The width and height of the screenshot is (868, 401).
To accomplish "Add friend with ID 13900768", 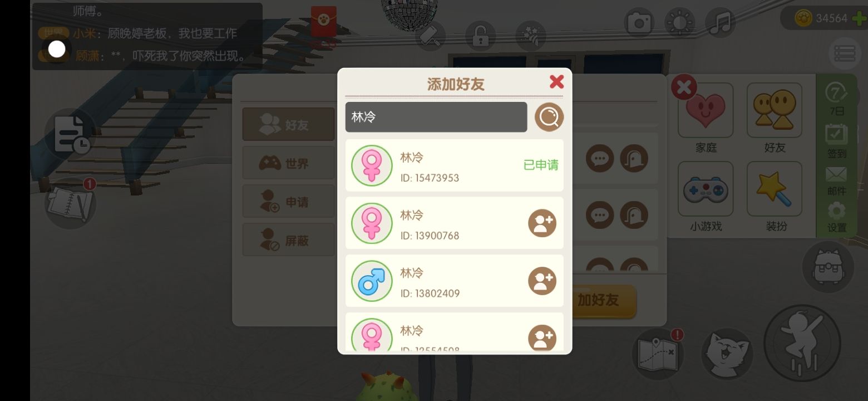I will click(542, 223).
